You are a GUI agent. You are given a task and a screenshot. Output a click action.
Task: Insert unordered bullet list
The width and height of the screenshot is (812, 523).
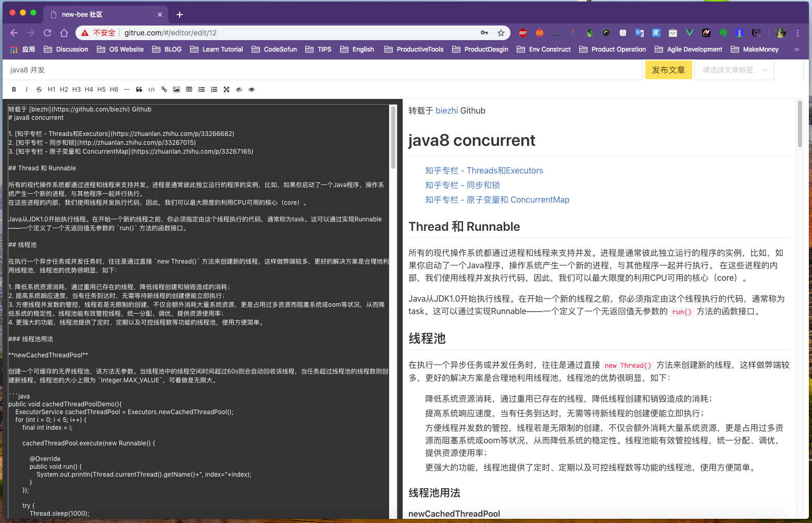[202, 90]
